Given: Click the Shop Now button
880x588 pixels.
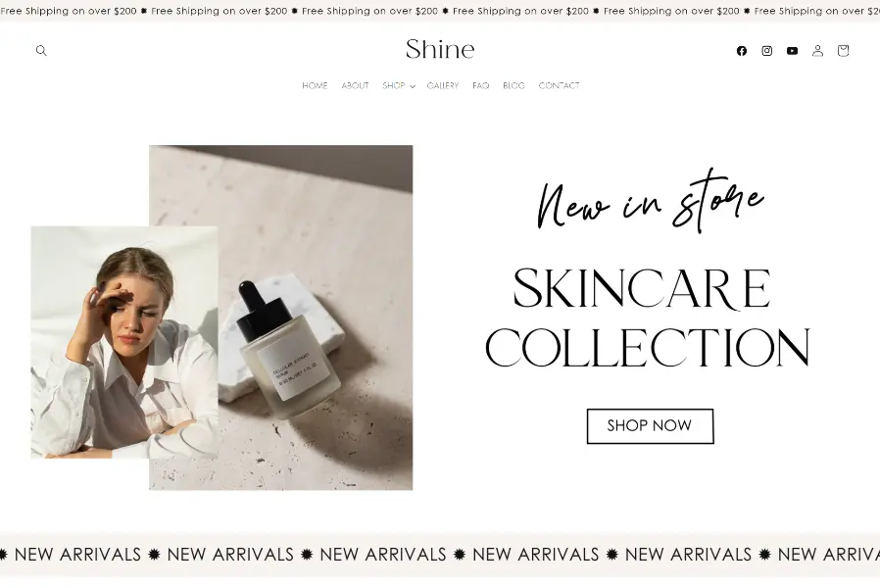Looking at the screenshot, I should point(650,426).
